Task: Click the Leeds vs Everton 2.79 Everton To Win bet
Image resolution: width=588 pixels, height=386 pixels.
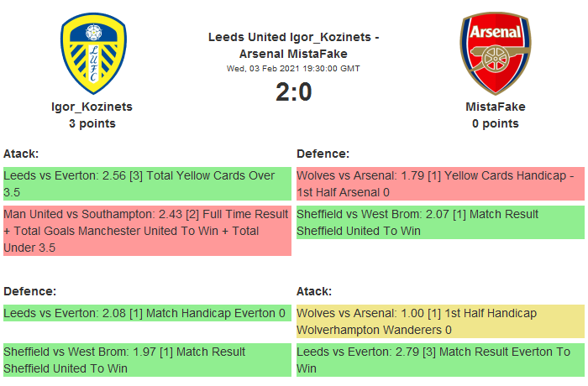Action: (440, 359)
